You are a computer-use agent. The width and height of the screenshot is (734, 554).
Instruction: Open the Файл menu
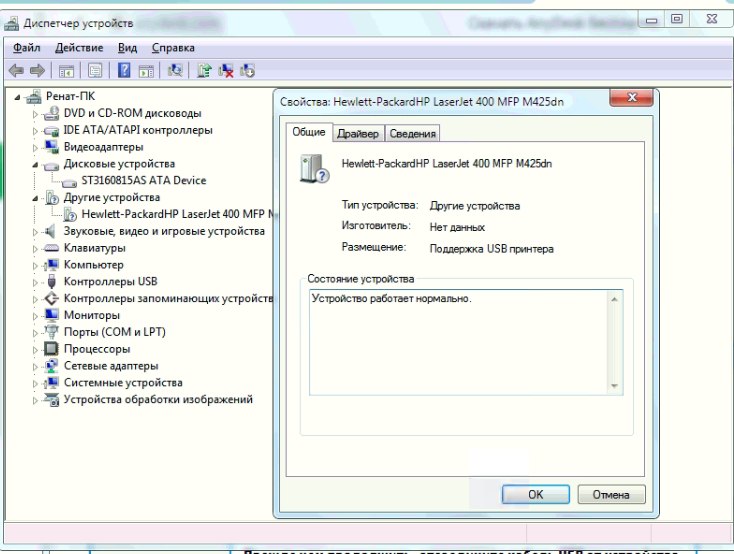click(26, 48)
